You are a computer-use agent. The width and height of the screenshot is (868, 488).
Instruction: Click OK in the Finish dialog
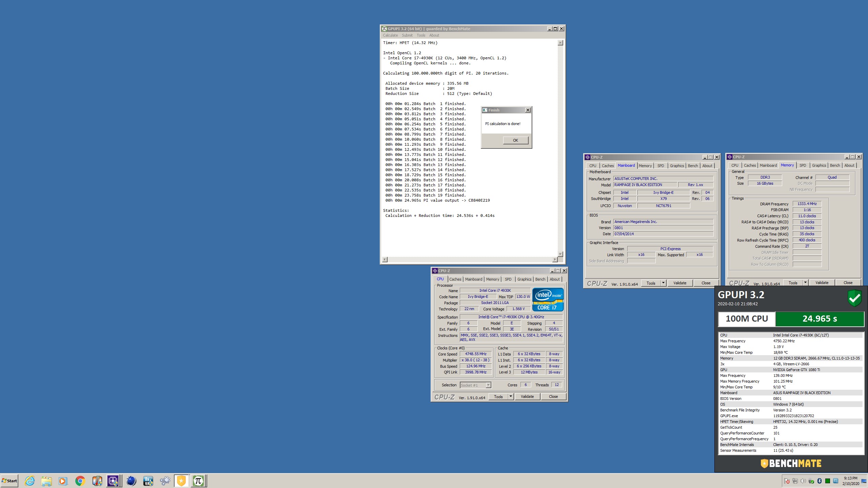(x=515, y=140)
